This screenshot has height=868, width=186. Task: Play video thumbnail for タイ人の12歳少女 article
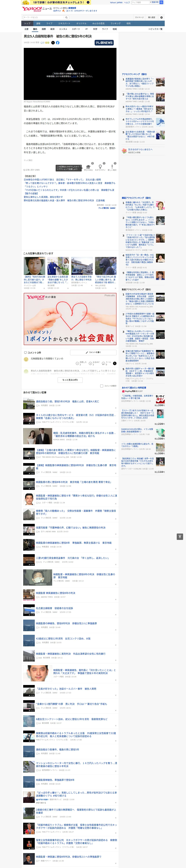click(29, 419)
